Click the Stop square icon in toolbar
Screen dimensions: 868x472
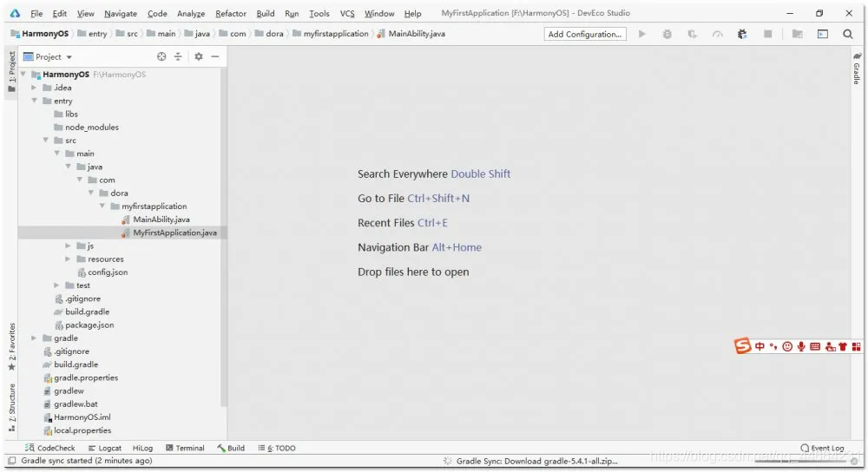point(768,34)
